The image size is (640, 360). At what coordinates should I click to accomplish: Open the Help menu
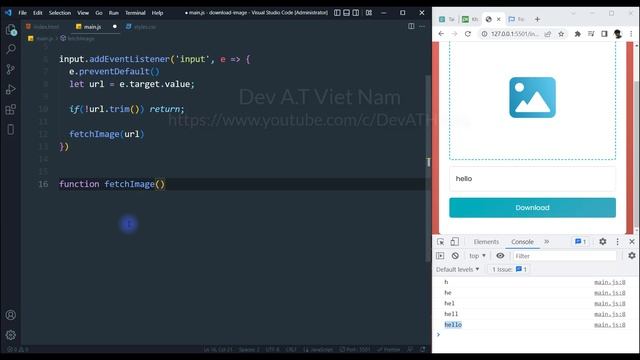pyautogui.click(x=157, y=13)
